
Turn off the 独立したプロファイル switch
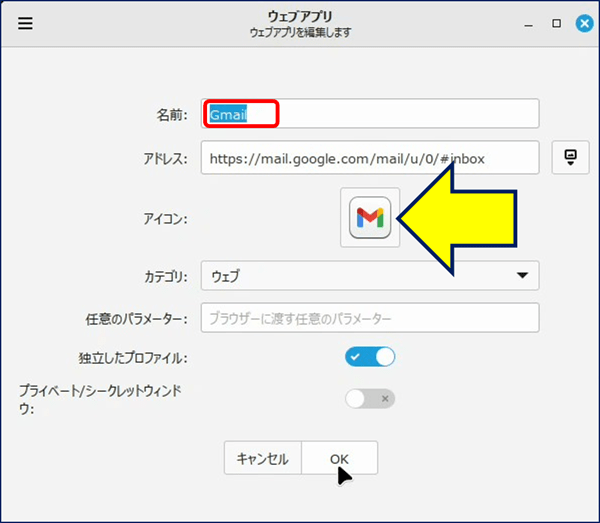[x=370, y=357]
